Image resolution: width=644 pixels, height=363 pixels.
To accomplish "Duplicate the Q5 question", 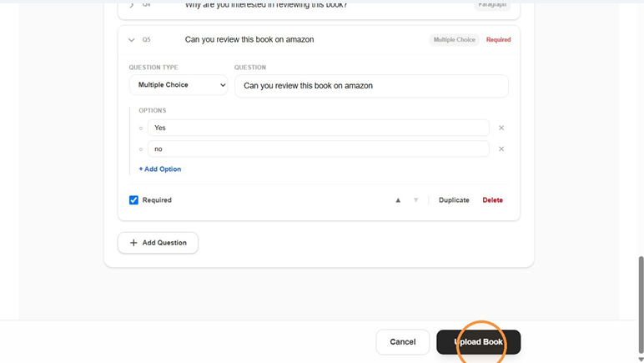I will [454, 200].
